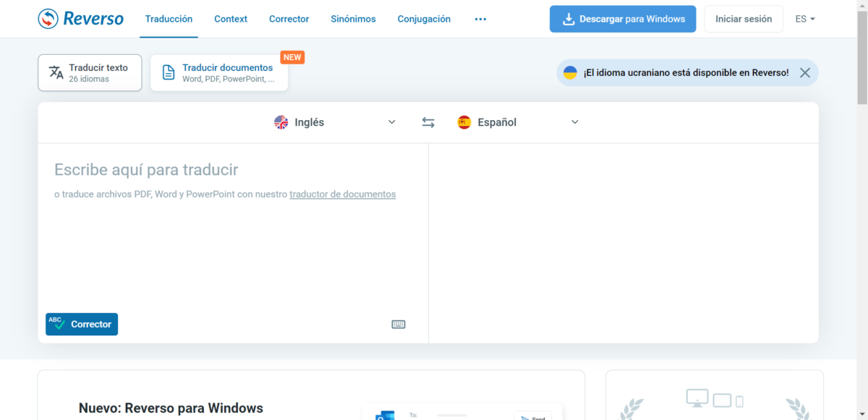Viewport: 868px width, 420px height.
Task: Enable the ABC Corrector checker
Action: click(x=81, y=324)
